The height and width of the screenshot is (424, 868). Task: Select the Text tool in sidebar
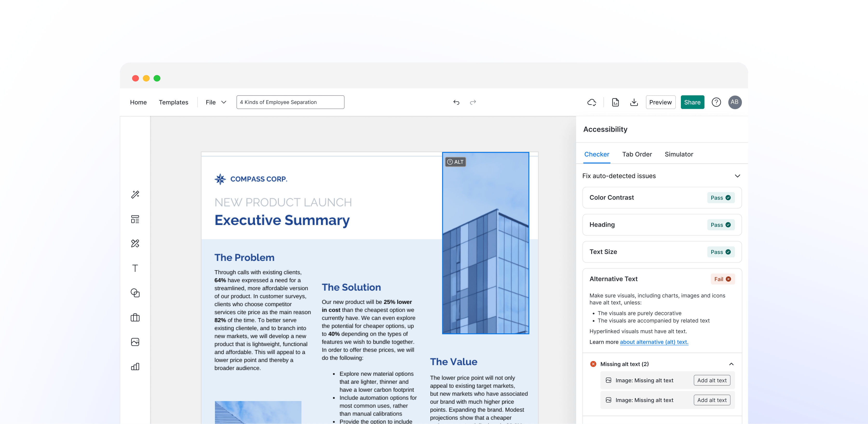pos(135,268)
